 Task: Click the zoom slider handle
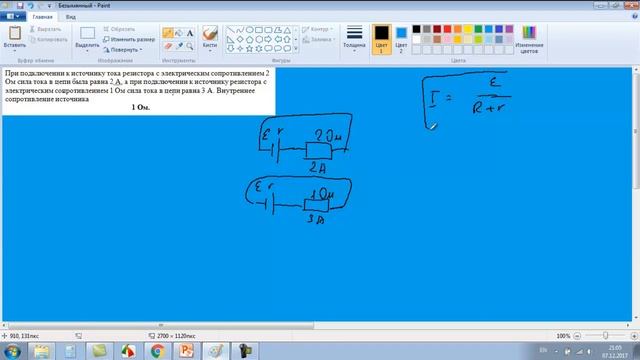click(x=606, y=336)
